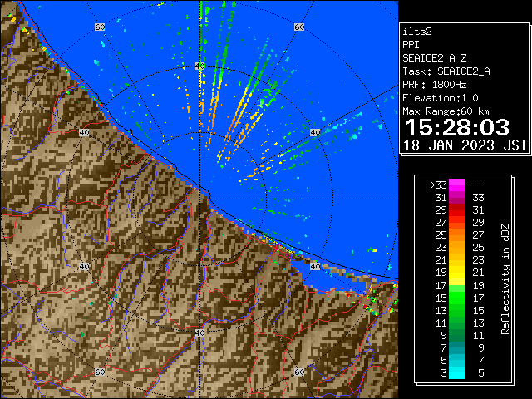
Task: Click the yellow echo patch near the eastern map edge
Action: click(375, 250)
